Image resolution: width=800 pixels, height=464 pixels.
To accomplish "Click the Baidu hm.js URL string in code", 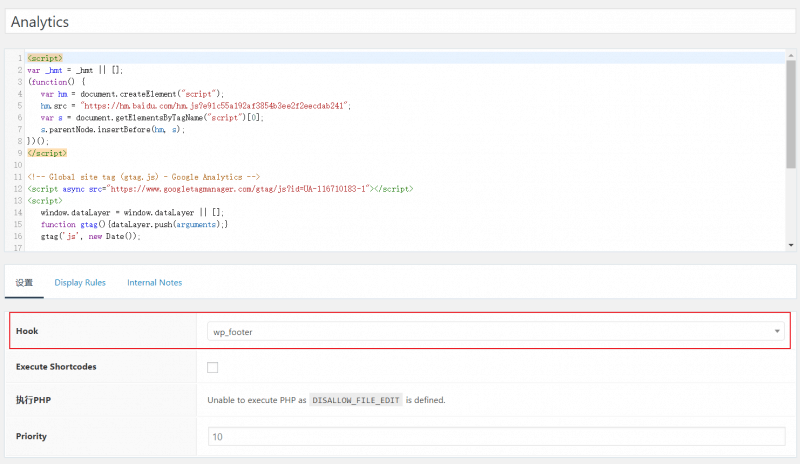I will click(217, 105).
